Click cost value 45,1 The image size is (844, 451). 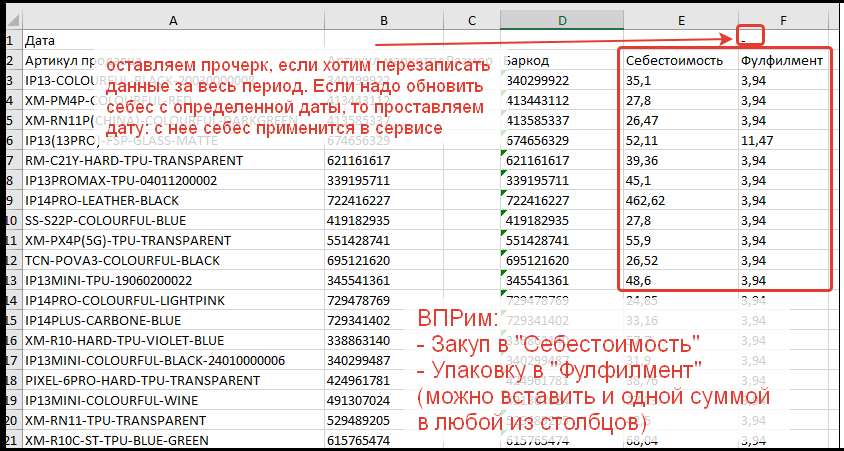coord(681,180)
